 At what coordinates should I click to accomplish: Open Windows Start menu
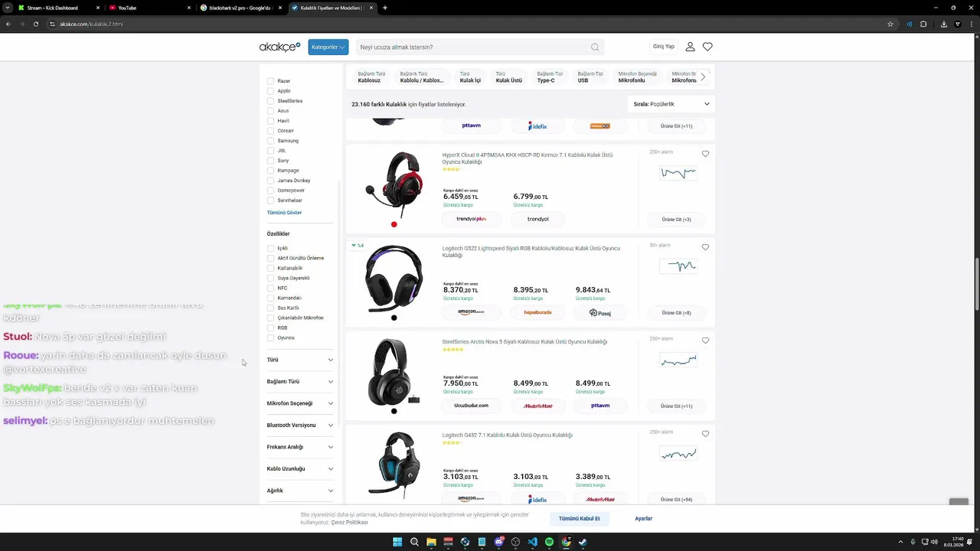click(397, 542)
